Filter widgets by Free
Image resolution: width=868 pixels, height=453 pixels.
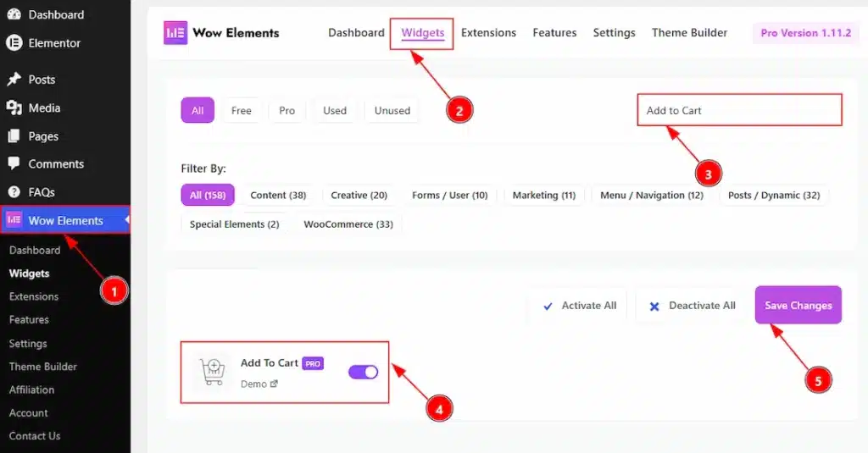[241, 111]
